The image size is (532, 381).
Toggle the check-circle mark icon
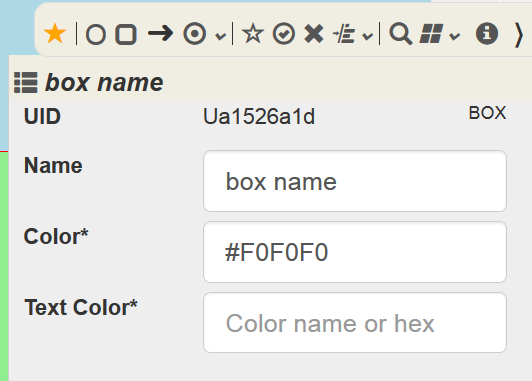tap(284, 34)
